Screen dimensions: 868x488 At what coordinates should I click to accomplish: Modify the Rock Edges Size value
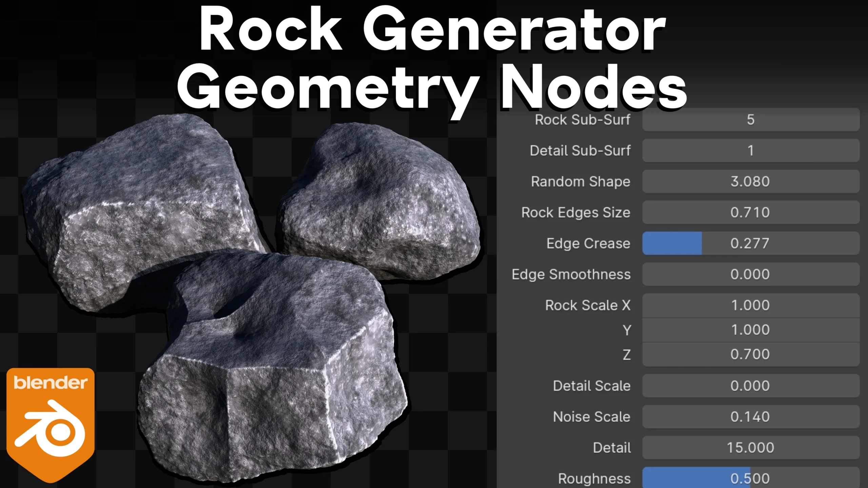tap(751, 212)
